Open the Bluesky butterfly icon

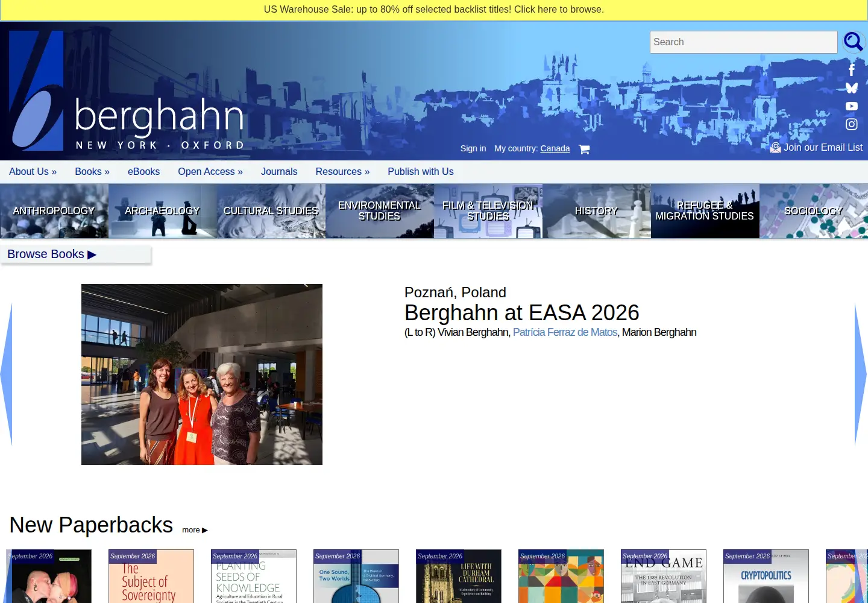(852, 88)
